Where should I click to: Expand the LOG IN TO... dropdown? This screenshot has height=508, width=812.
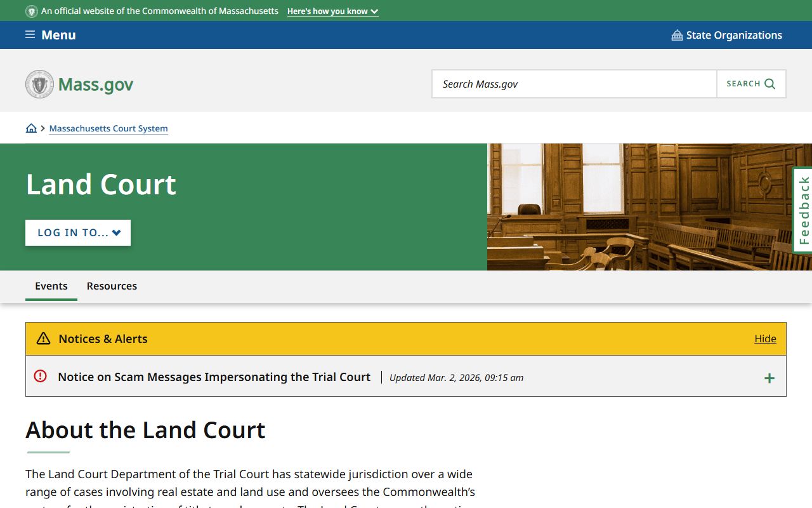point(78,232)
